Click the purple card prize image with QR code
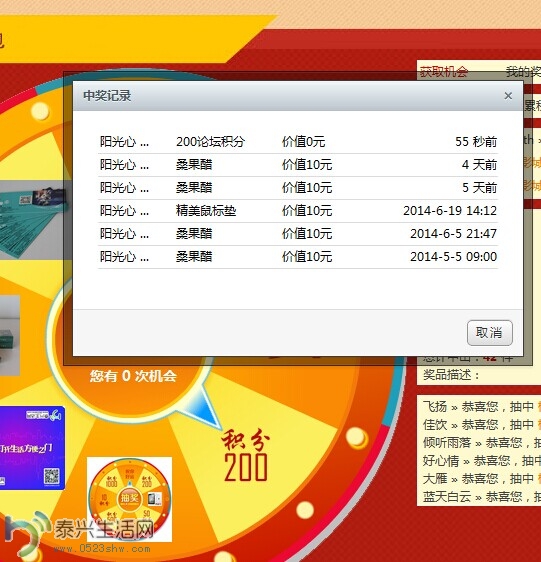The image size is (541, 562). click(32, 448)
